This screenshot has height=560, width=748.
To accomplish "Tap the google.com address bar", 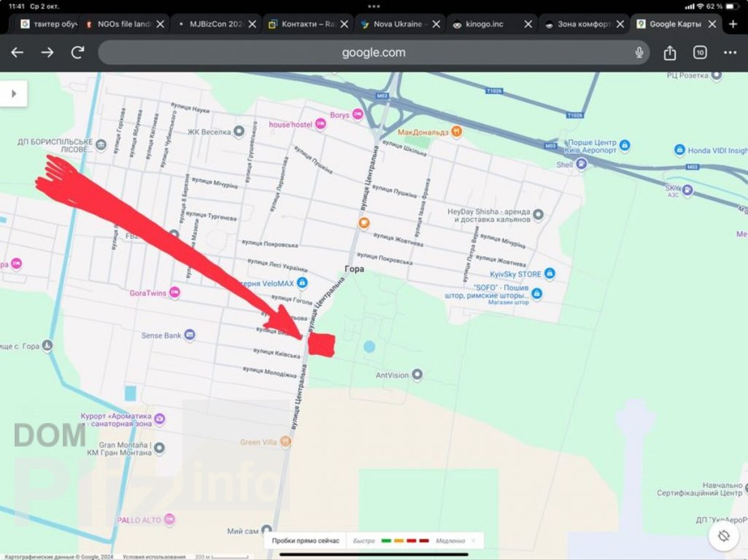I will click(372, 52).
